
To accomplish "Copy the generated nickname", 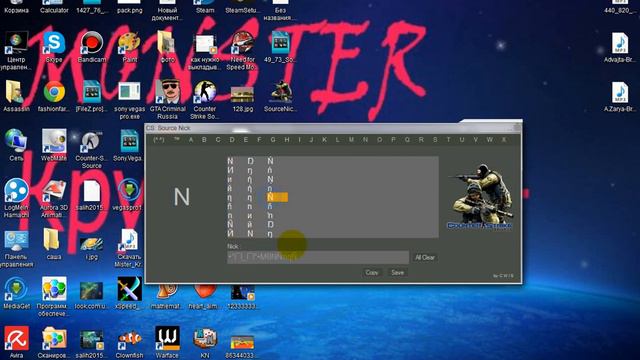I will coord(372,273).
